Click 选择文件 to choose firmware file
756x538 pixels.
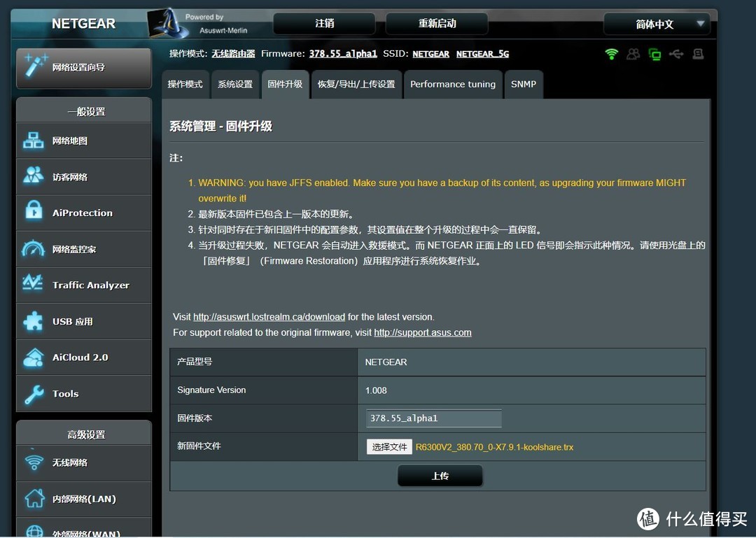tap(389, 446)
